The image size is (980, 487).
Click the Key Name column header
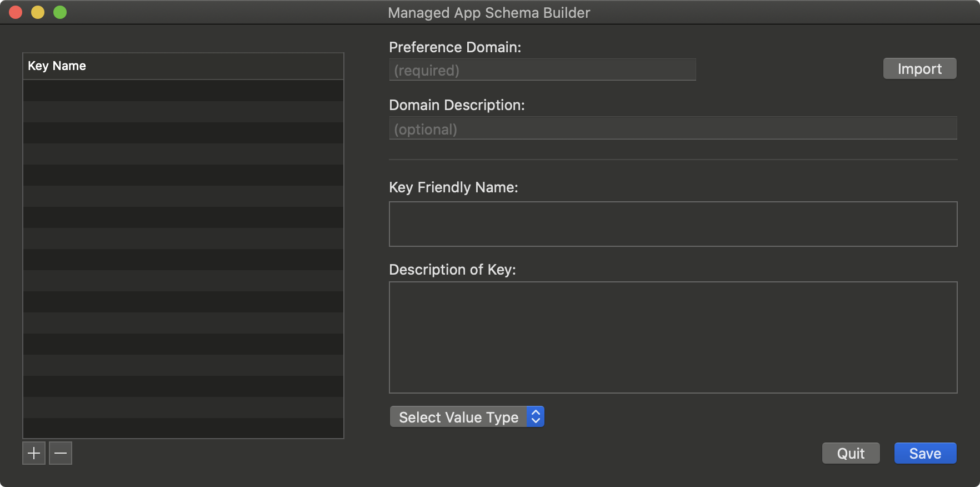coord(183,66)
